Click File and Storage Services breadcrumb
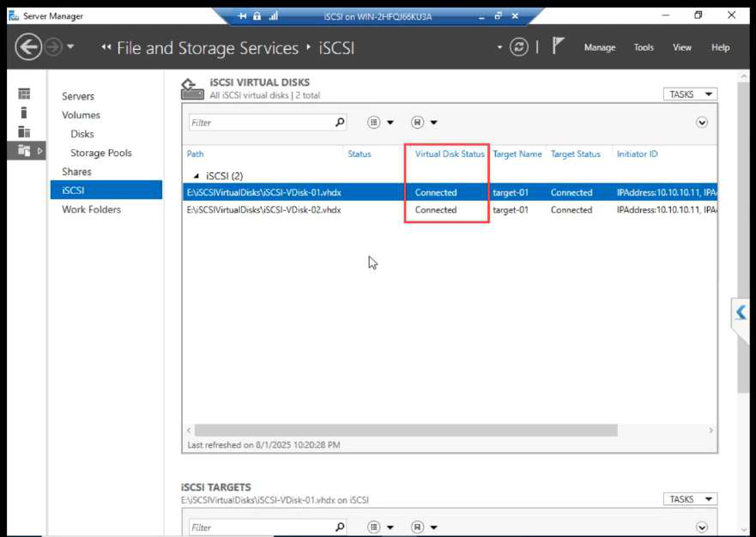The image size is (756, 537). [x=208, y=48]
